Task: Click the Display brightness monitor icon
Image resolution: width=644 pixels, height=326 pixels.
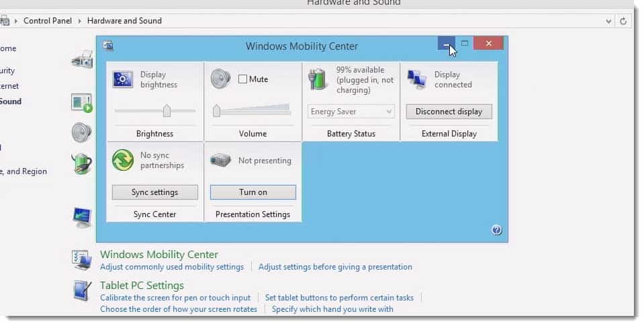Action: [x=122, y=79]
